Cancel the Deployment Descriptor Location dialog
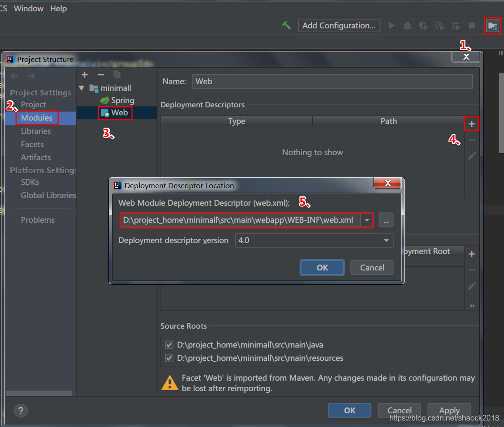This screenshot has width=504, height=427. [372, 268]
